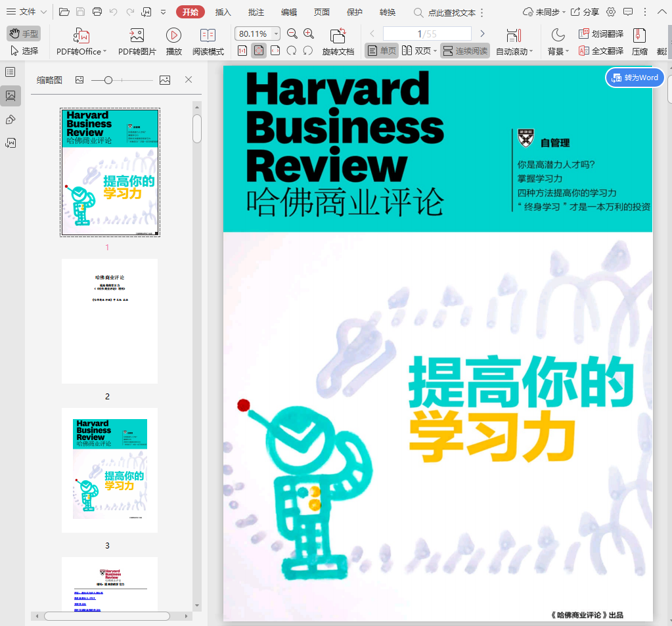Viewport: 672px width, 626px height.
Task: Click the print icon in the quick toolbar
Action: point(97,12)
